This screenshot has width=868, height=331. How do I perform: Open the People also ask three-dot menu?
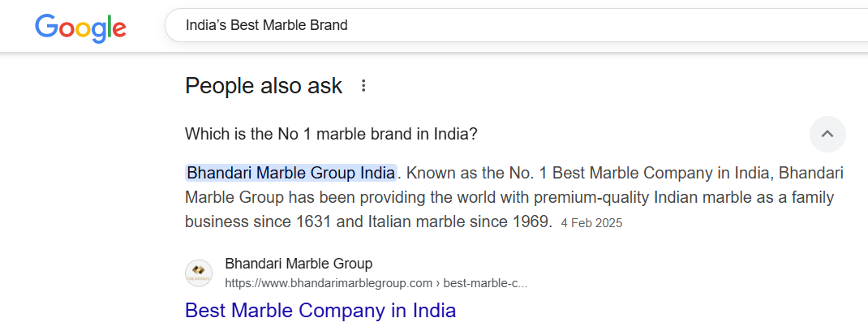(x=363, y=86)
